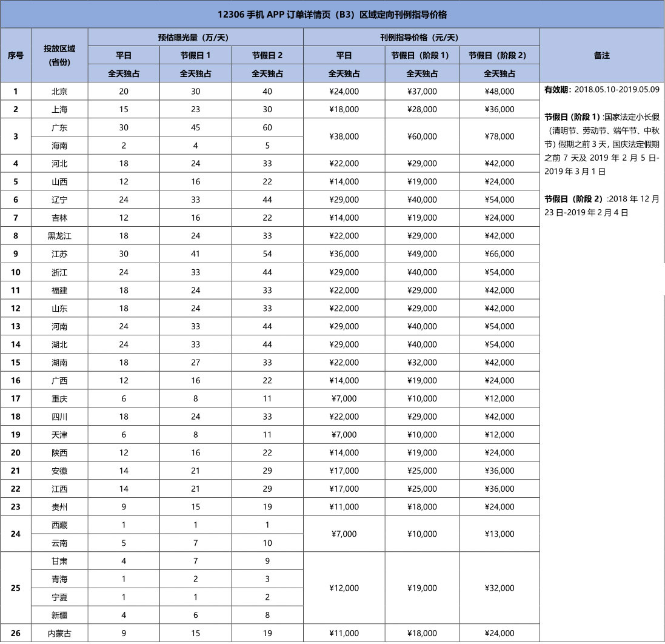
Task: Click the ¥12,000 price in row 25
Action: pos(344,588)
